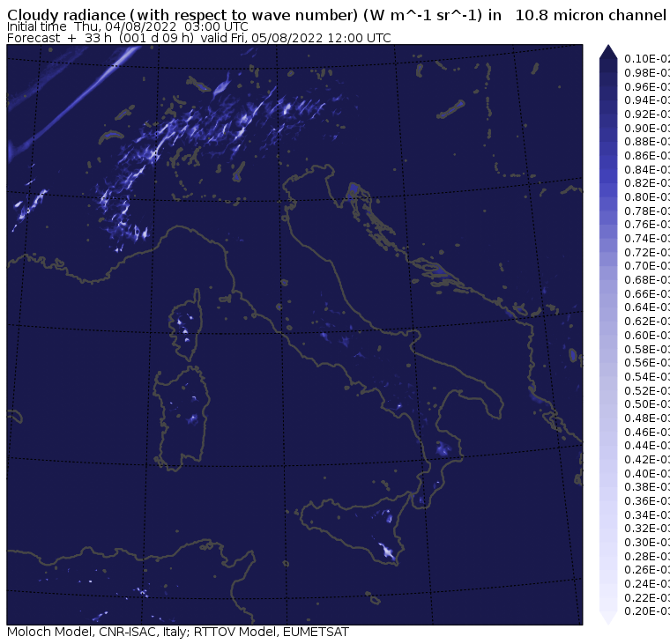Click the 0.78E-03 colorbar label
The height and width of the screenshot is (644, 670).
point(646,211)
